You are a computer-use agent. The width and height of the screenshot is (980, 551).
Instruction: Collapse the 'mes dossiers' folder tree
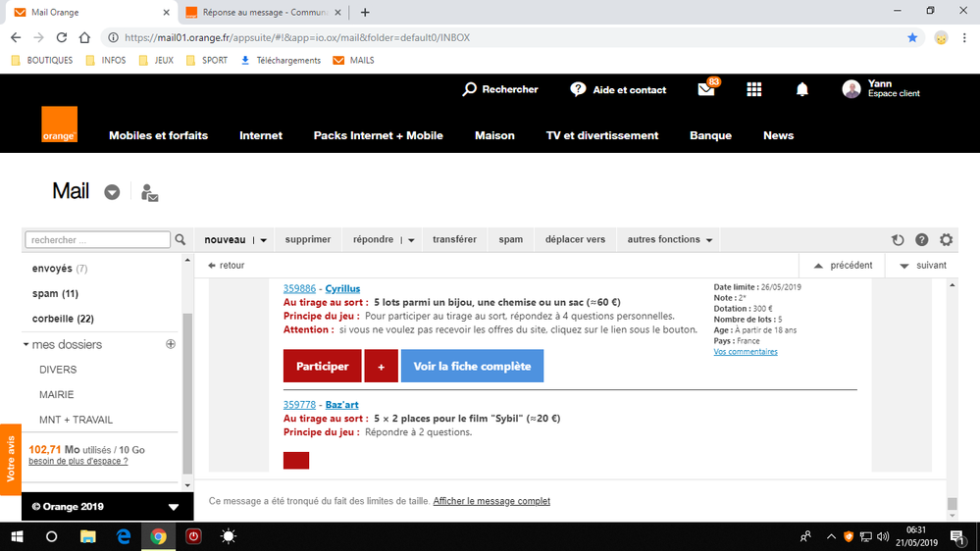click(26, 345)
